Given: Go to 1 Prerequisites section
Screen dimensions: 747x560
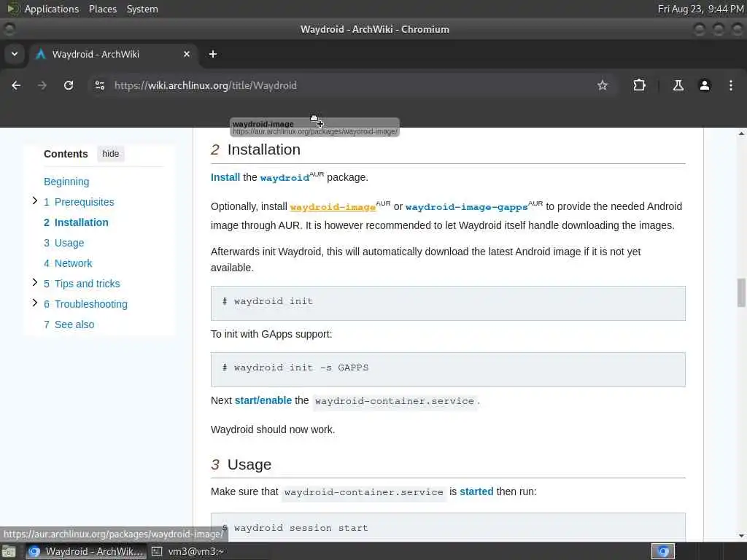Looking at the screenshot, I should point(79,202).
